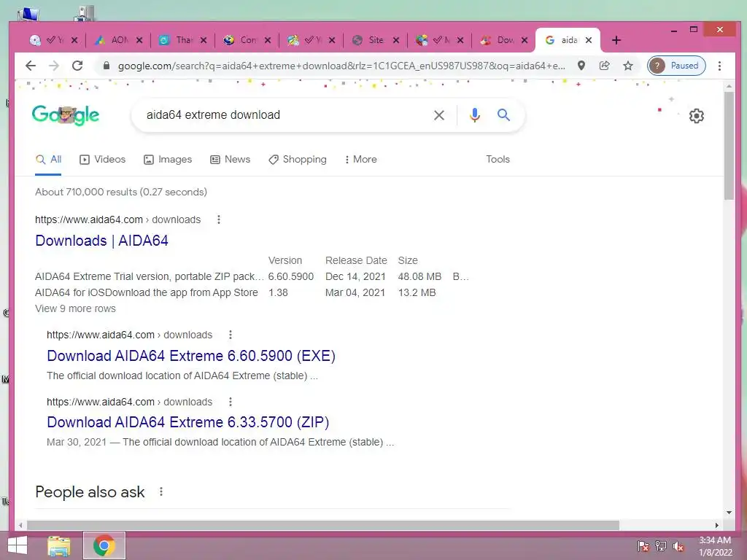The width and height of the screenshot is (747, 560).
Task: Bookmark this page with the star icon
Action: (628, 66)
